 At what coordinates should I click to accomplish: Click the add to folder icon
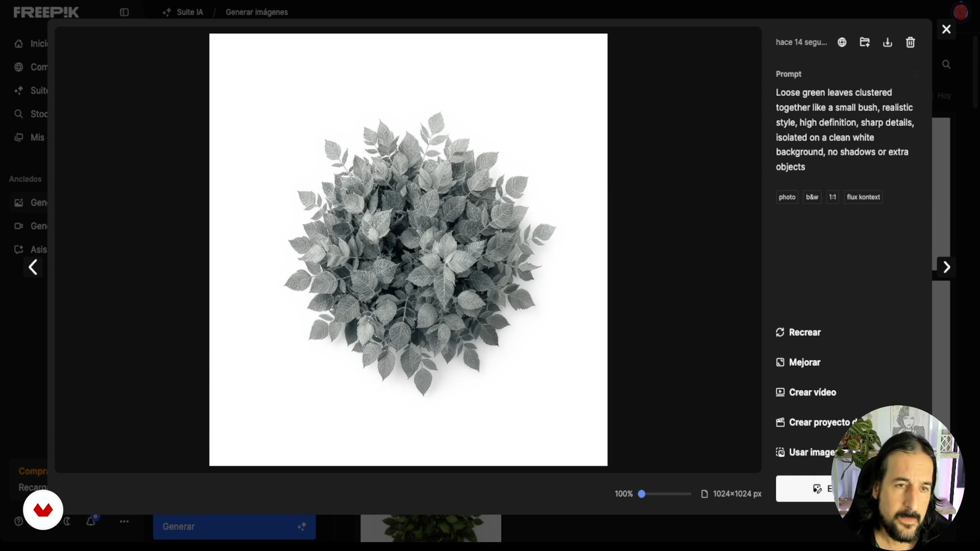(865, 42)
